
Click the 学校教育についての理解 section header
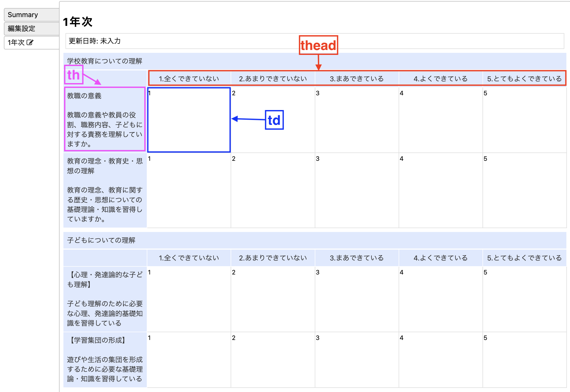click(315, 61)
